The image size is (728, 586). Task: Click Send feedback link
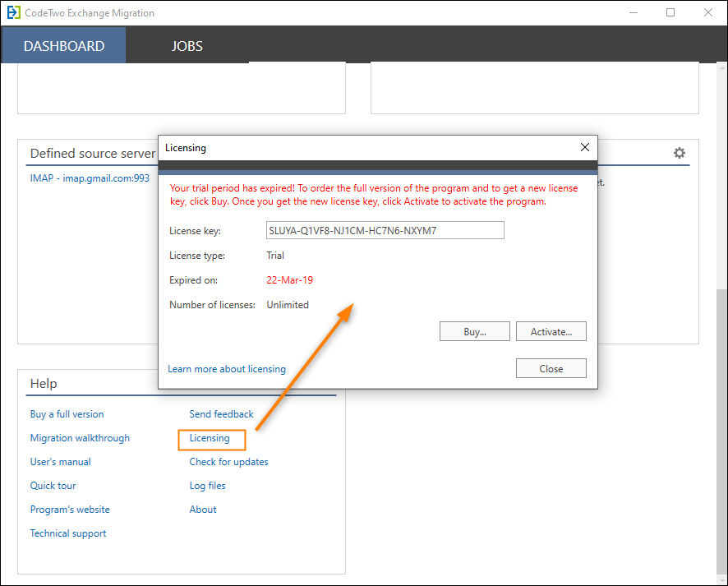[222, 414]
